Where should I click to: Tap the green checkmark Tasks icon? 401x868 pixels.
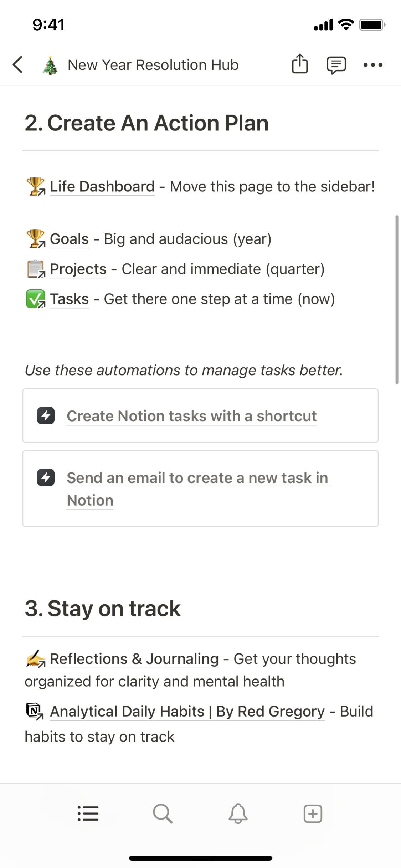(36, 299)
